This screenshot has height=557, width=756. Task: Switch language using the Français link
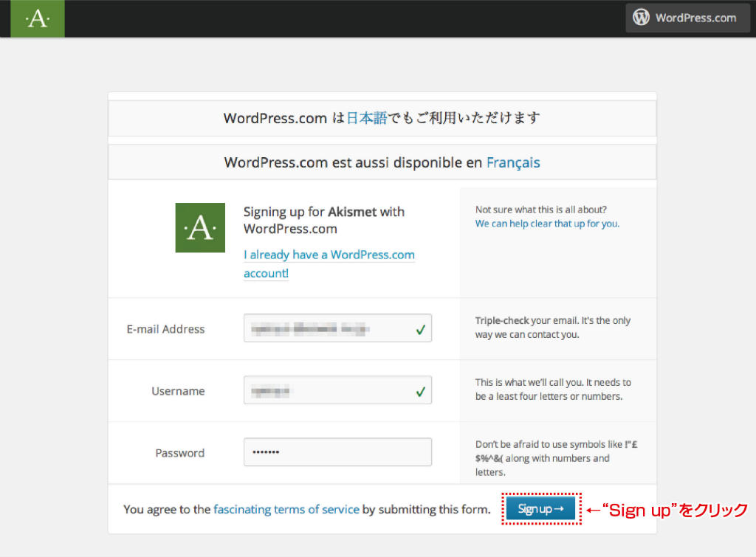[x=513, y=162]
